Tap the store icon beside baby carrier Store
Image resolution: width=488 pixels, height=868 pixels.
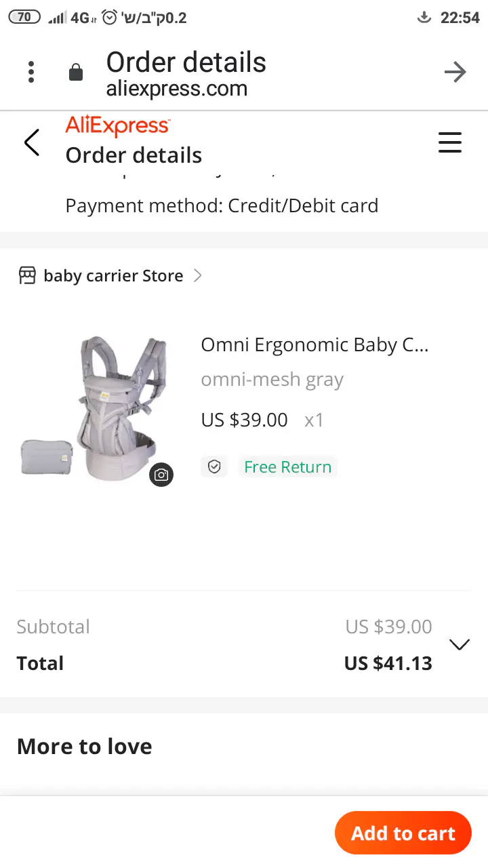click(27, 276)
